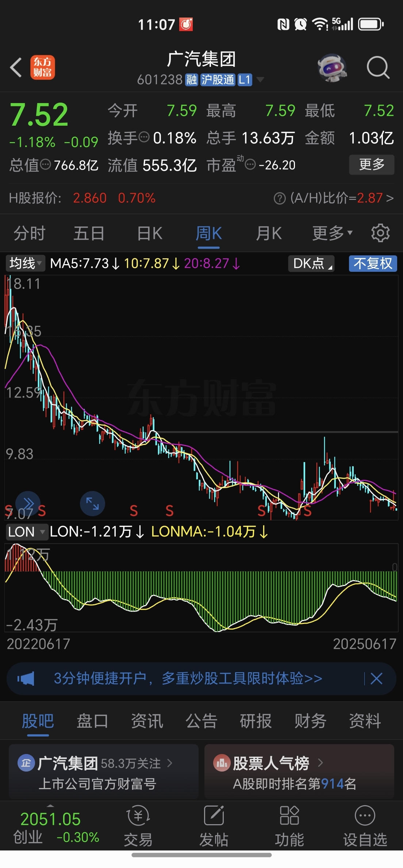
Task: Open 广汽集团 official account arrow
Action: [170, 763]
